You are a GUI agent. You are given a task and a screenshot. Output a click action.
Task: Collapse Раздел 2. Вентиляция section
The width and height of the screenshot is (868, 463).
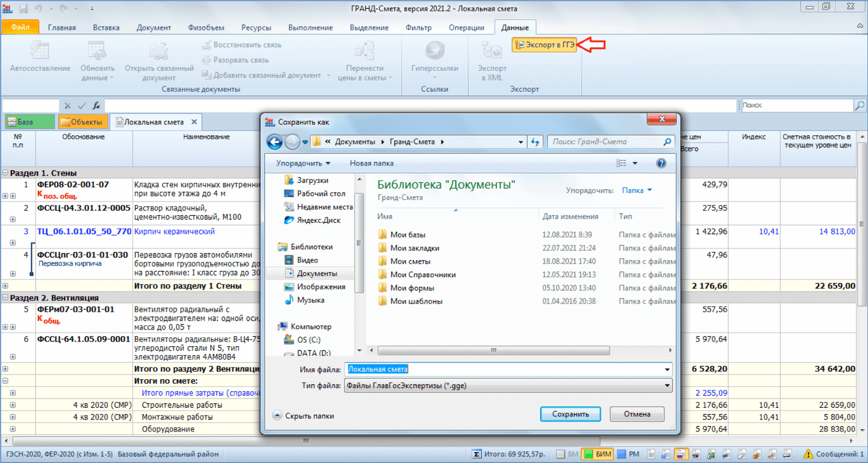click(5, 298)
